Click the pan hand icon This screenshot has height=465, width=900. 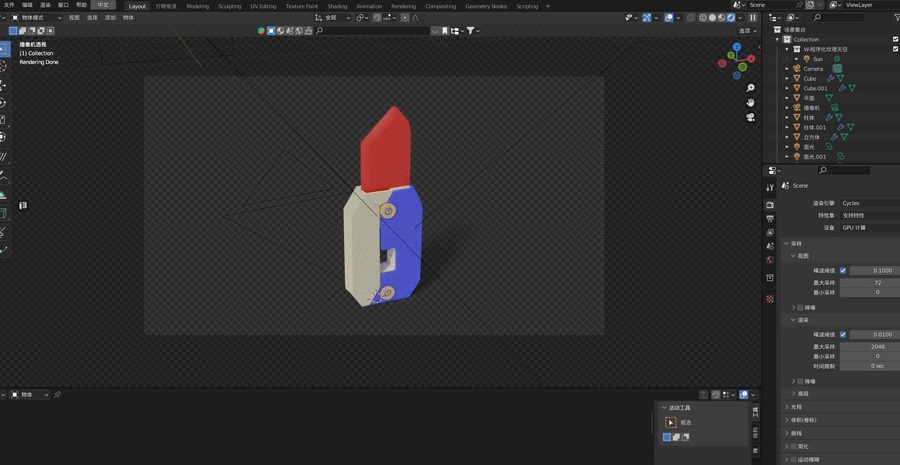(x=750, y=102)
